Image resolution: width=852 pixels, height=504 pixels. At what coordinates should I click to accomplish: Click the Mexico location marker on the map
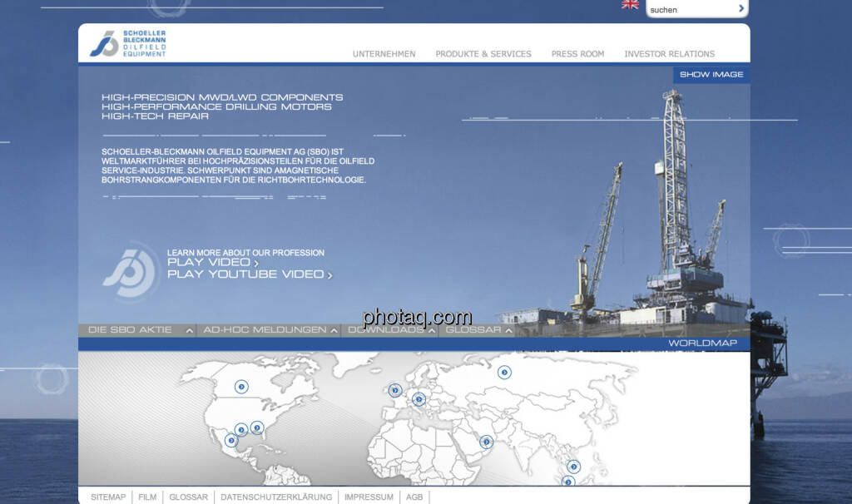230,440
